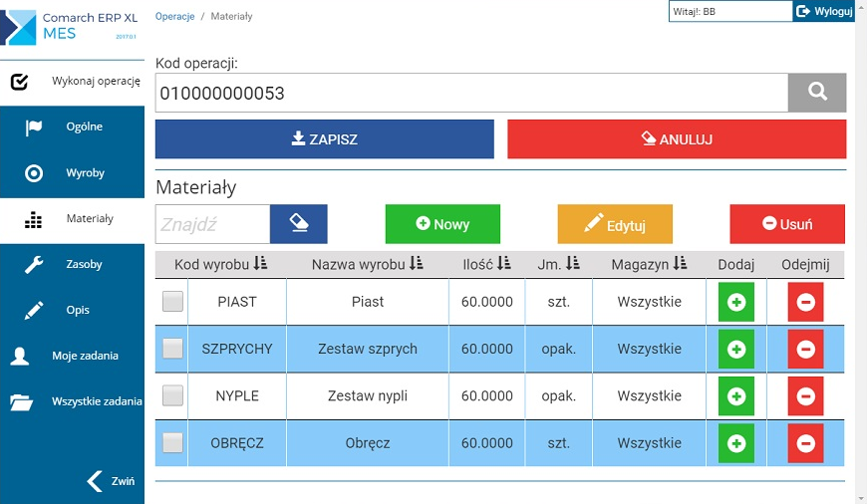The width and height of the screenshot is (867, 504).
Task: Click the flag icon for Ogólne
Action: (x=34, y=127)
